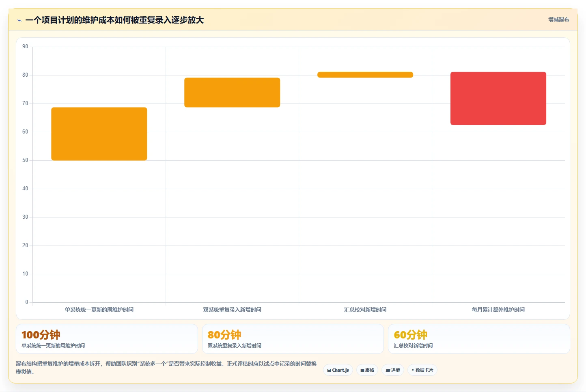Screen dimensions: 586x392
Task: Open the 60分钟 data card
Action: (x=479, y=339)
